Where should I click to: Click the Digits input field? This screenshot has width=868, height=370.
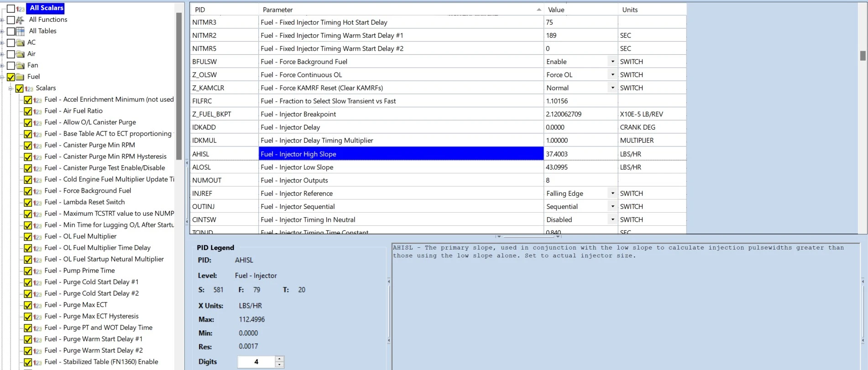point(256,362)
